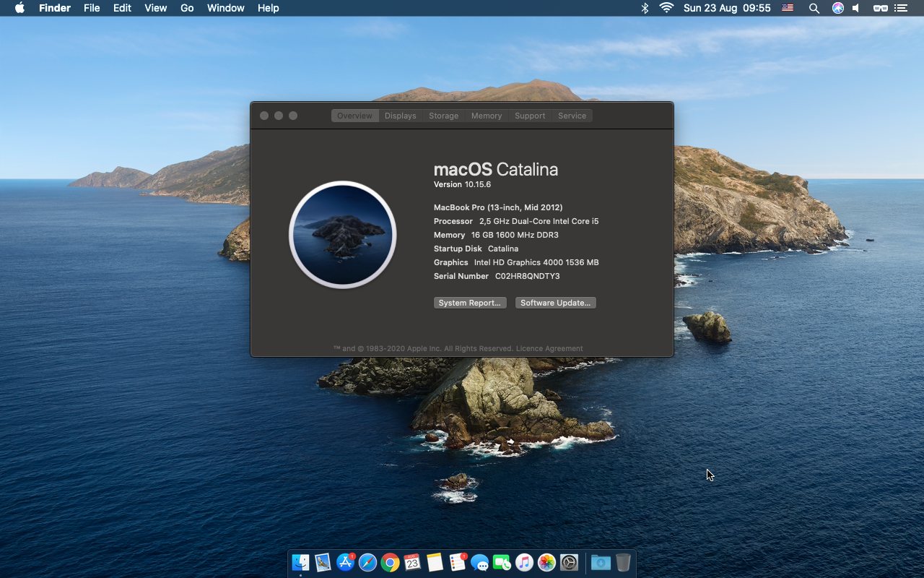Screen dimensions: 924x578
Task: Open Spotlight search magnifier
Action: pyautogui.click(x=814, y=8)
